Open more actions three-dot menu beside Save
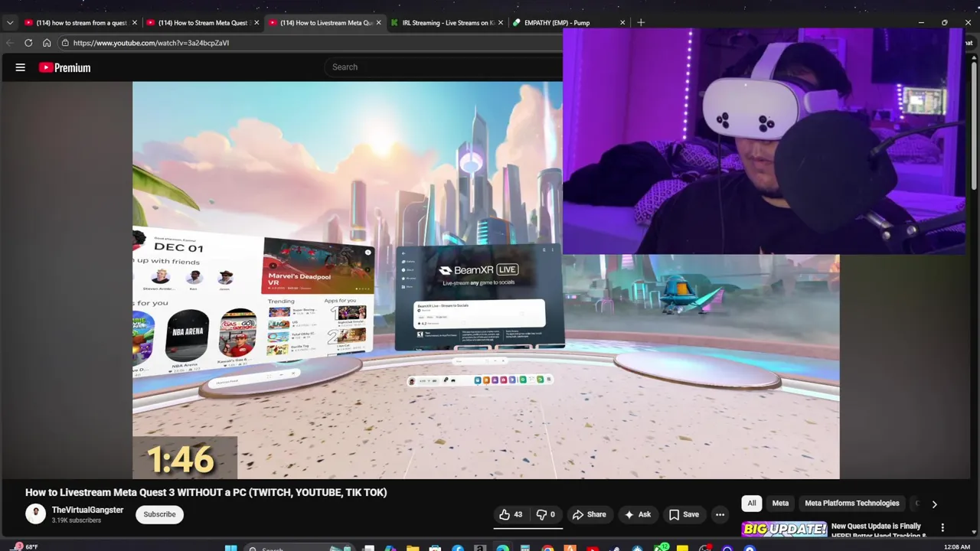The height and width of the screenshot is (551, 980). pyautogui.click(x=720, y=514)
